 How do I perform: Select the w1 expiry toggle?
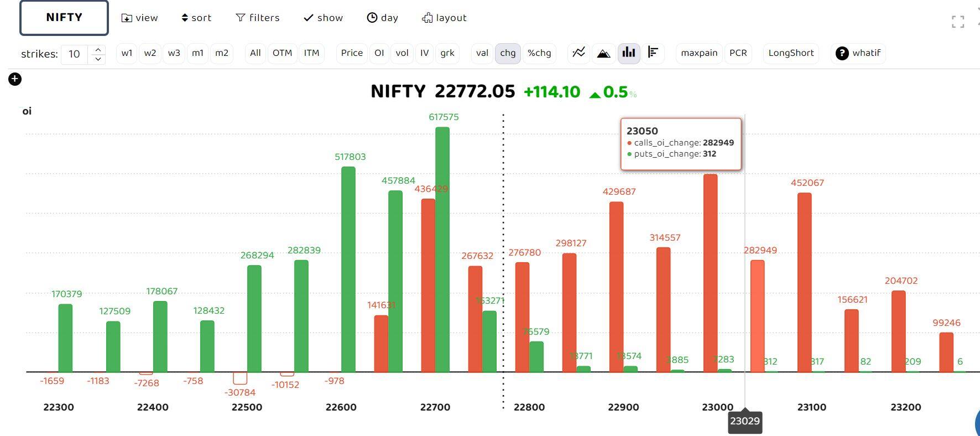coord(127,53)
